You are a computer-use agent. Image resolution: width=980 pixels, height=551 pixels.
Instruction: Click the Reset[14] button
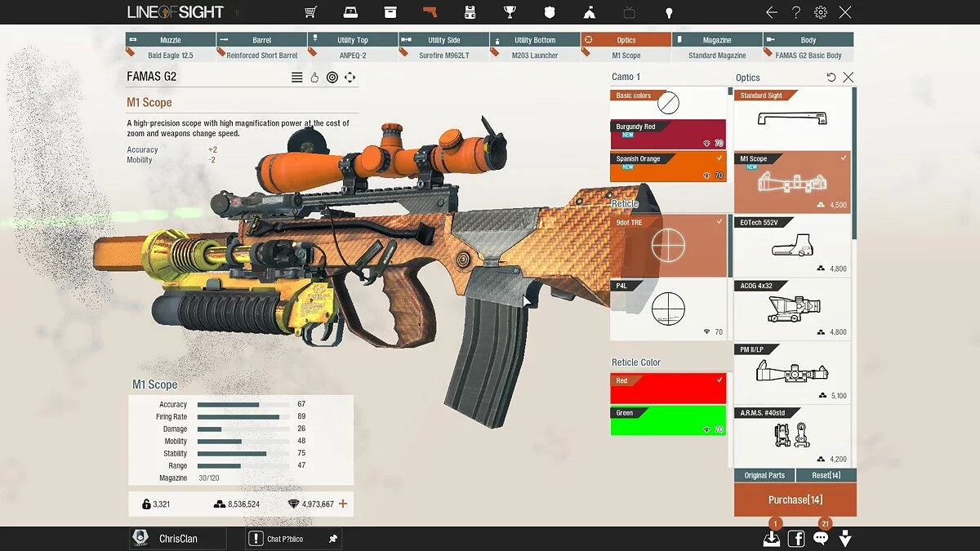click(x=826, y=475)
